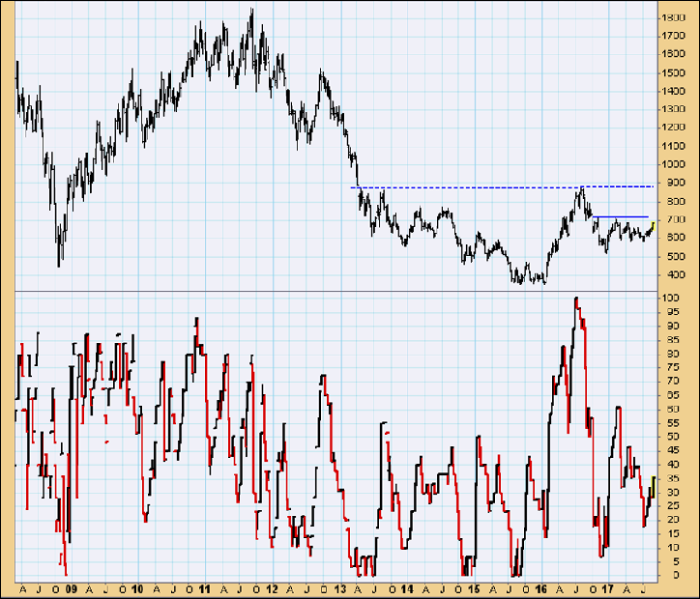Click the '13' year label on the x-axis

point(339,588)
